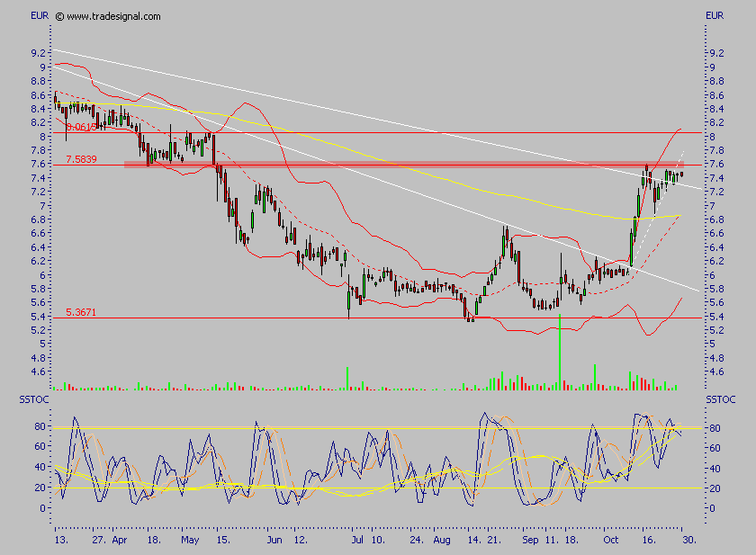Click the 80 value on right stochastic axis
The width and height of the screenshot is (756, 555).
pyautogui.click(x=712, y=429)
